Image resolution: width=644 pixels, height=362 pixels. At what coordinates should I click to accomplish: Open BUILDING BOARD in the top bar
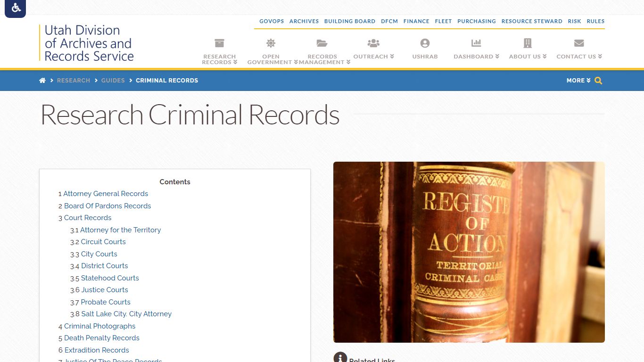click(x=350, y=21)
